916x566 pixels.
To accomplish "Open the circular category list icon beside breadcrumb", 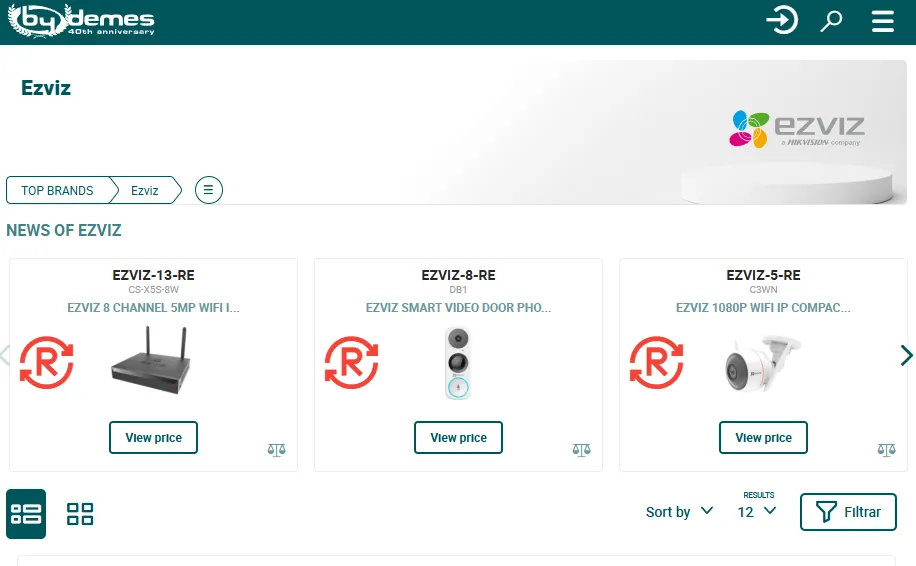I will click(x=209, y=190).
